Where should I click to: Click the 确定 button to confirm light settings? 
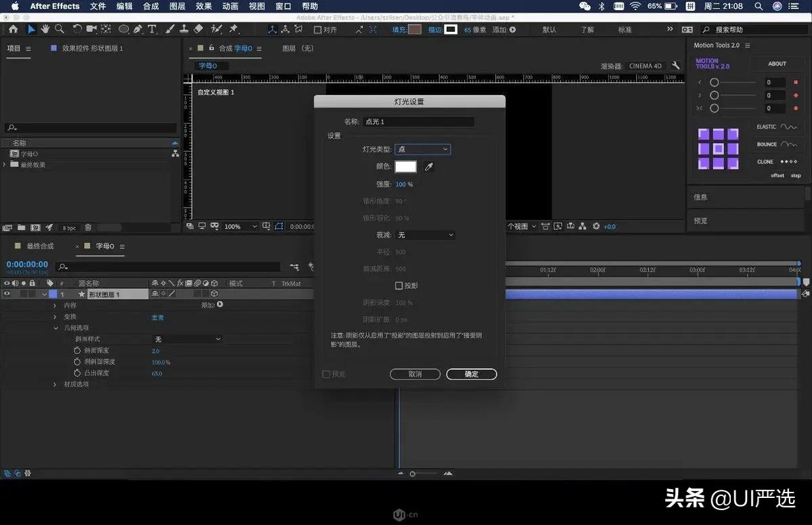click(x=471, y=373)
